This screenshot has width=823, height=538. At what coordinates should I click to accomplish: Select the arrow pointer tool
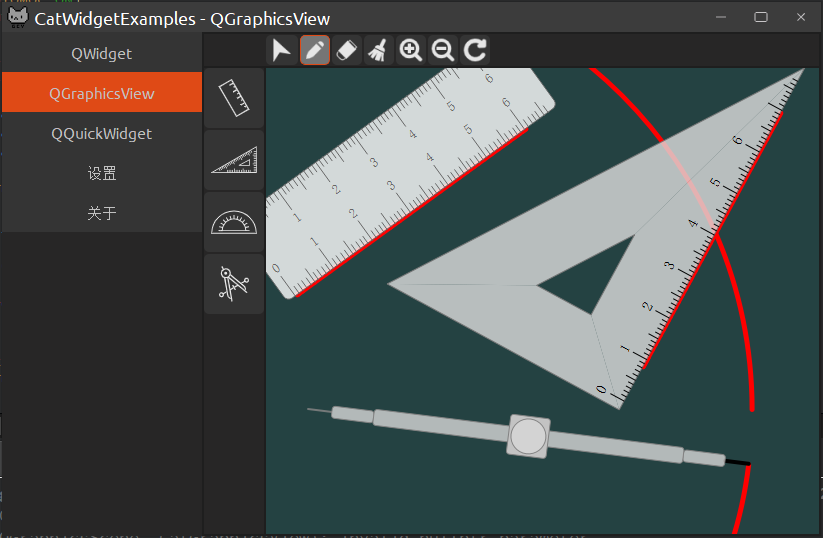[x=282, y=50]
